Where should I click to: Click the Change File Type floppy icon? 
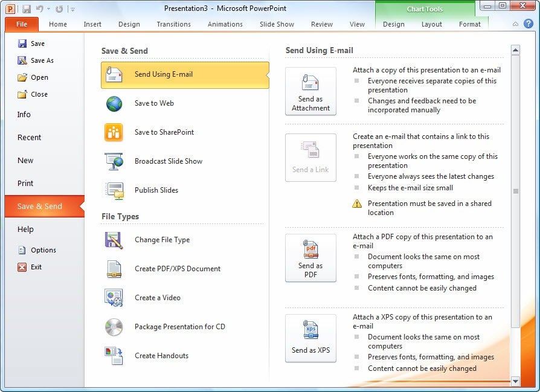tap(114, 240)
